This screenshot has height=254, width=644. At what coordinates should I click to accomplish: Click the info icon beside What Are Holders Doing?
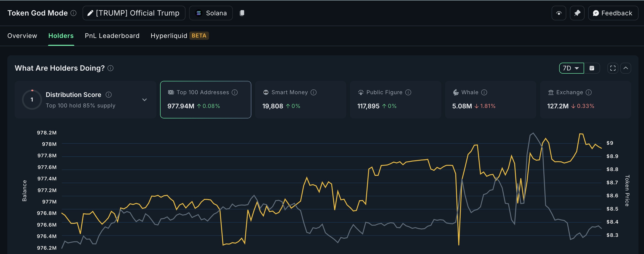110,68
